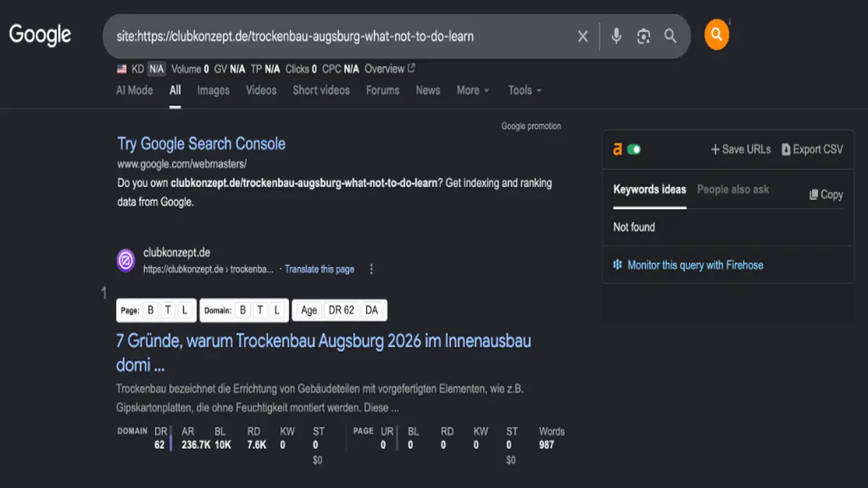The width and height of the screenshot is (868, 488).
Task: Expand the More dropdown
Action: (x=473, y=90)
